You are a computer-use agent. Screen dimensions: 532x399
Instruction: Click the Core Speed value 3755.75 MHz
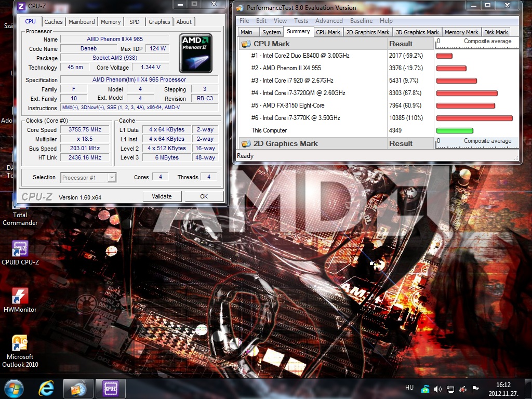click(x=85, y=129)
